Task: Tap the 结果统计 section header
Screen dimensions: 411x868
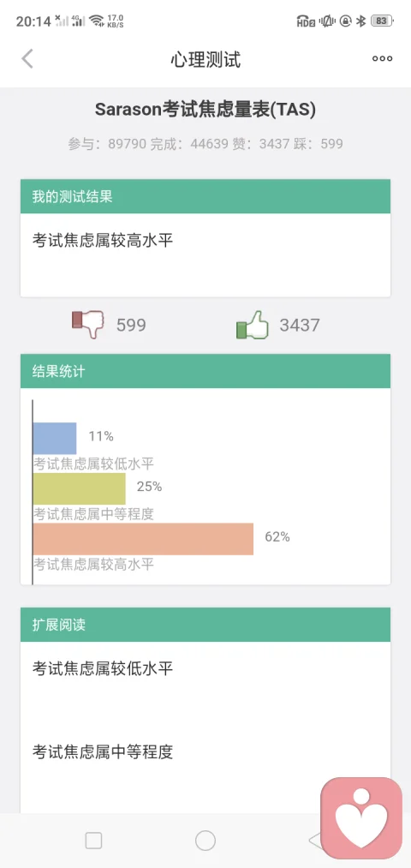Action: [205, 371]
